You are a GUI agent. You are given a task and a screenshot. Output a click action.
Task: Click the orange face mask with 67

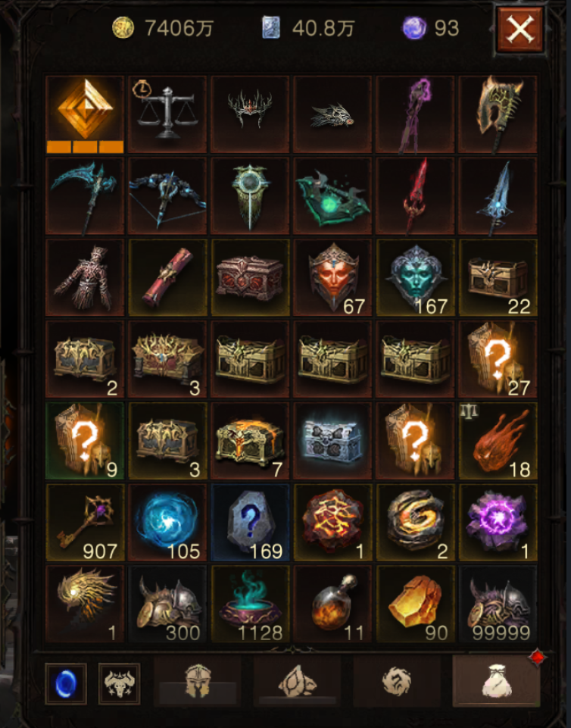(x=332, y=278)
